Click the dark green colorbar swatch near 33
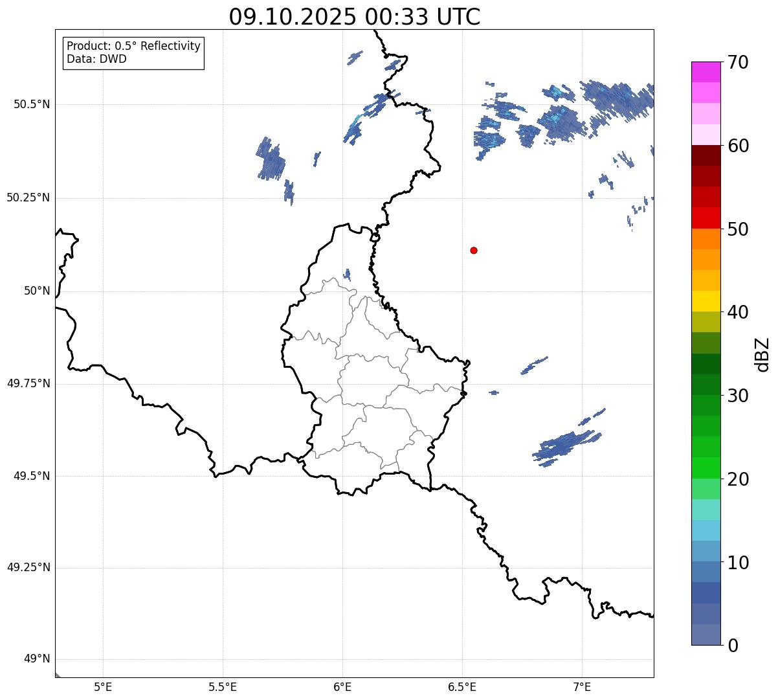 (706, 364)
